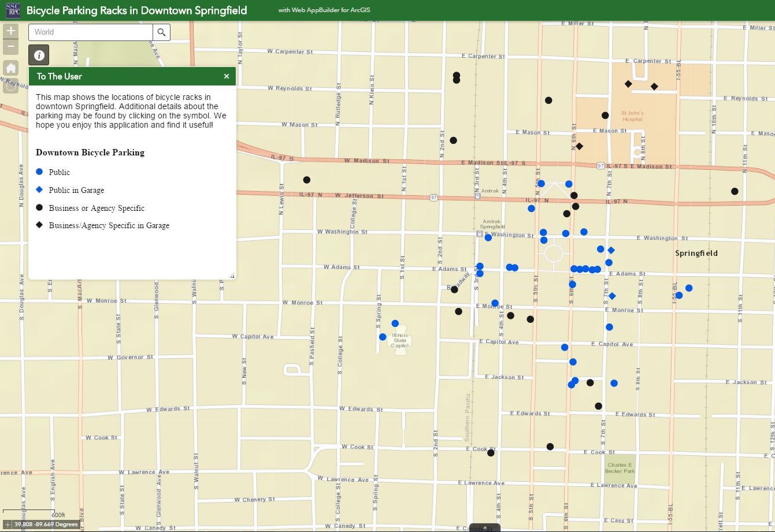Click the app title Bicycle Parking Racks
The image size is (775, 532).
(x=137, y=10)
